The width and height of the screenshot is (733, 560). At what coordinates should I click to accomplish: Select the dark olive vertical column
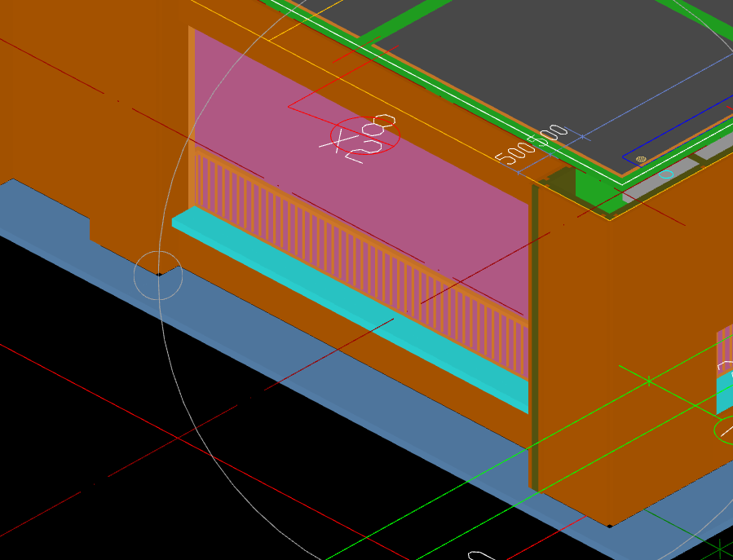(x=535, y=337)
